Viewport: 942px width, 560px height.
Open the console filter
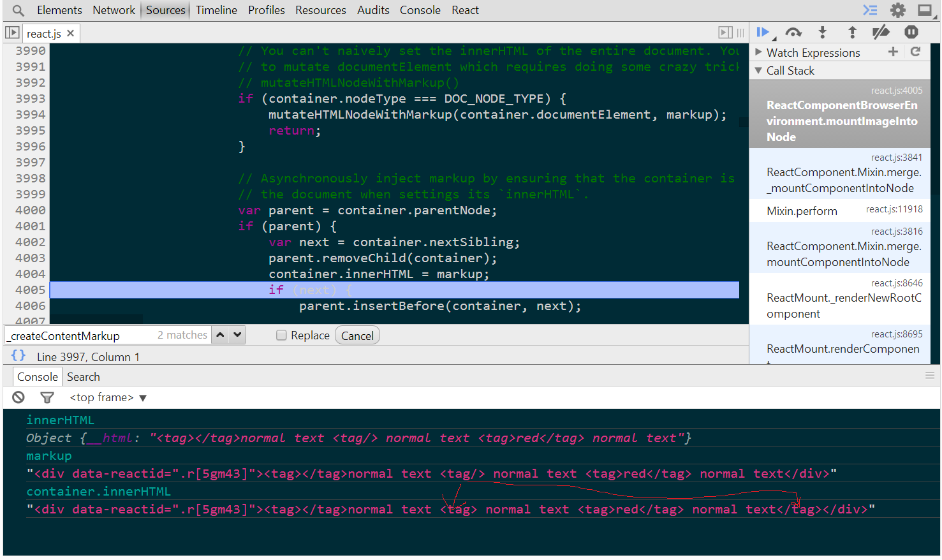tap(47, 397)
